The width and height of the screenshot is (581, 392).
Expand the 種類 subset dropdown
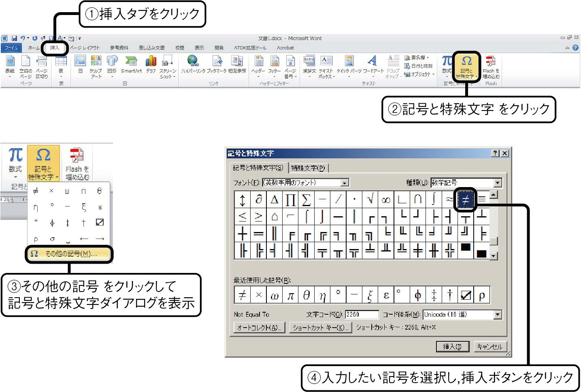click(x=498, y=183)
